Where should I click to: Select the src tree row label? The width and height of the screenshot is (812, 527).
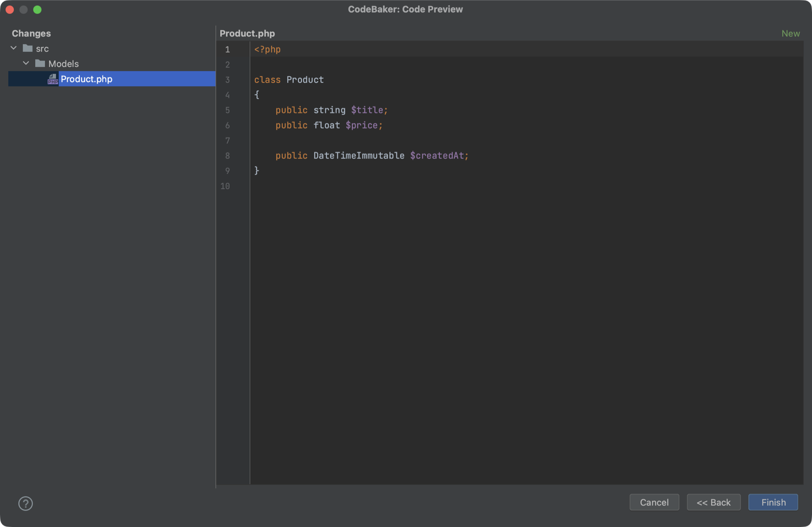coord(42,49)
